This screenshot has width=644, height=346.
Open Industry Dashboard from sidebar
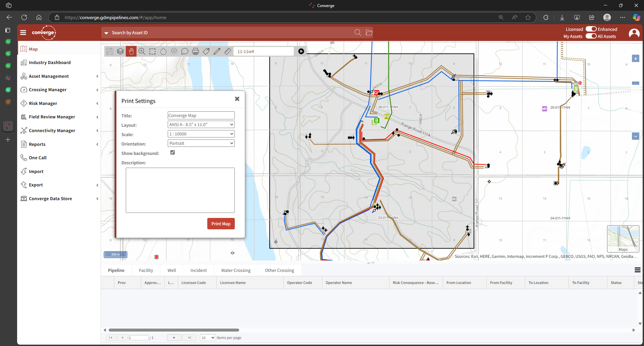coord(59,63)
